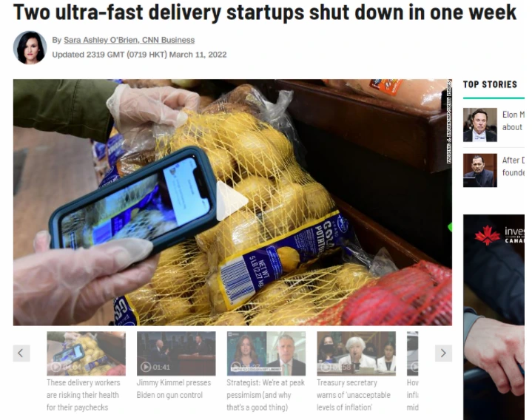Open partially visible fifth video thumbnail
The image size is (532, 420).
413,353
